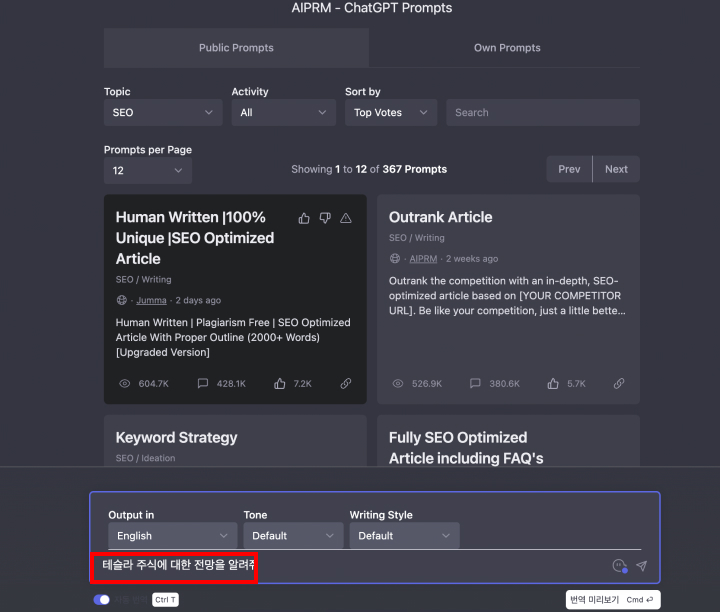Viewport: 720px width, 612px height.
Task: Open the AIPRM author link
Action: coord(423,258)
